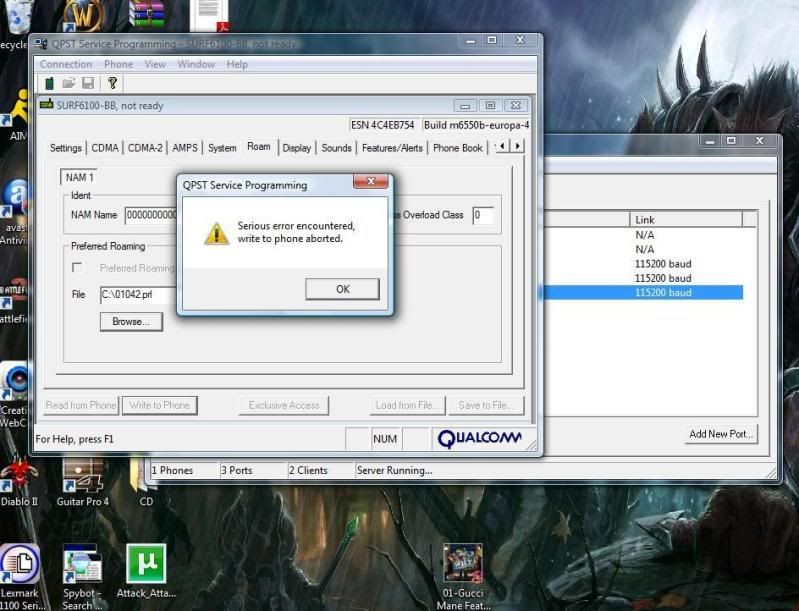The height and width of the screenshot is (611, 799).
Task: Click the Overload Class input field
Action: (x=483, y=215)
